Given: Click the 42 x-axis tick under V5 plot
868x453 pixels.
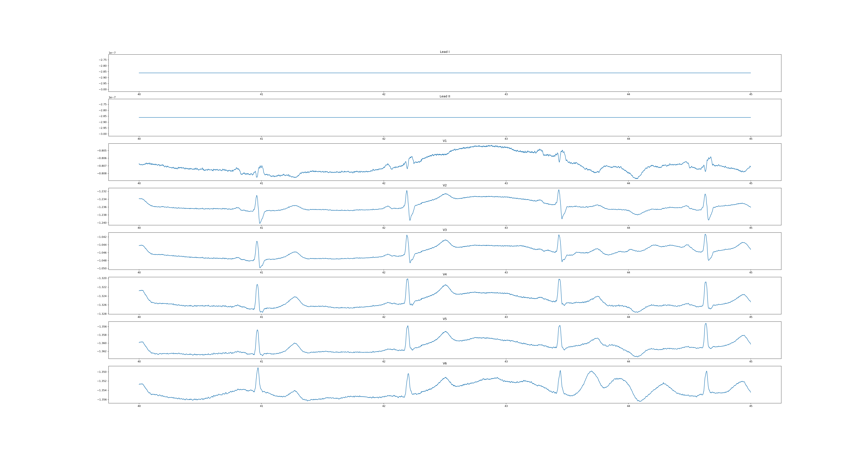Looking at the screenshot, I should (384, 362).
